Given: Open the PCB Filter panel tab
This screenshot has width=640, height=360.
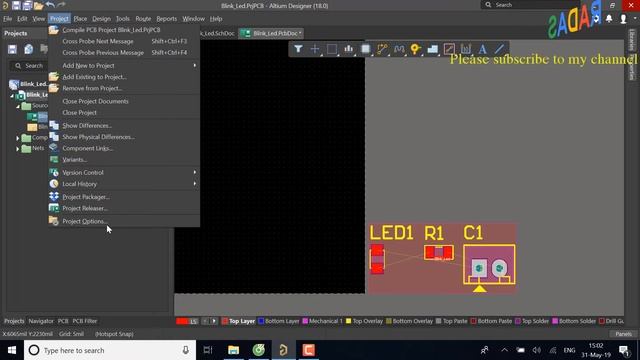Looking at the screenshot, I should tap(84, 321).
